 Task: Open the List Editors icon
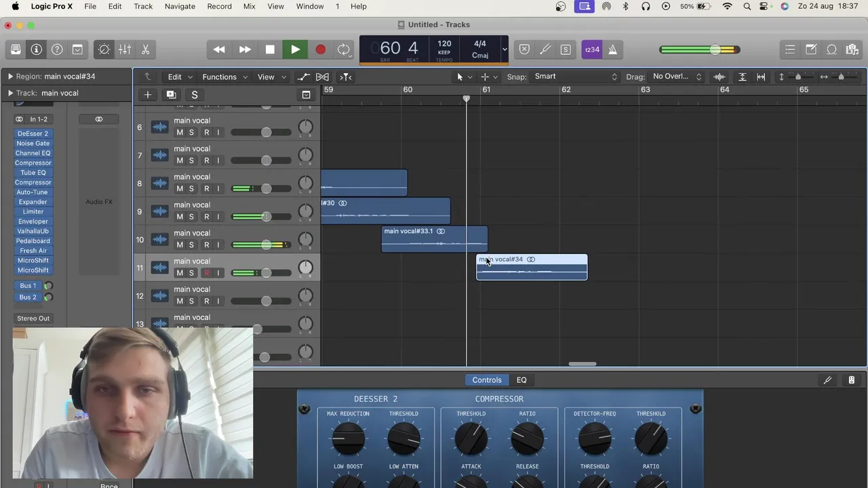790,49
